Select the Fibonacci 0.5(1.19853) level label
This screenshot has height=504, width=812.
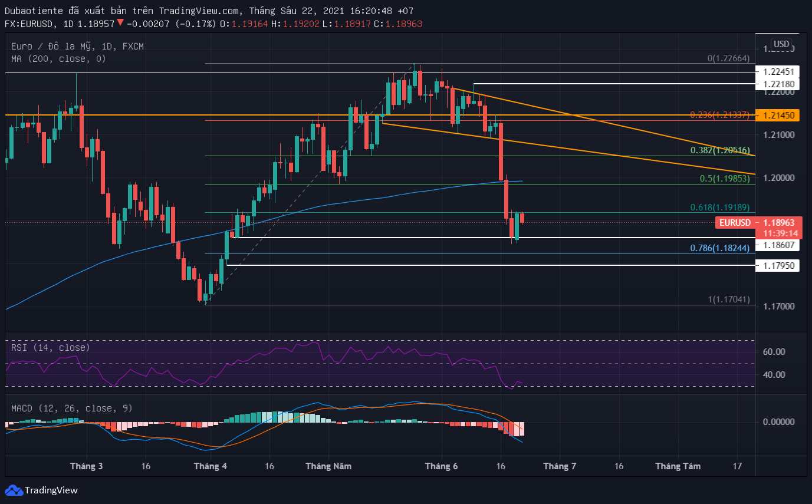coord(724,179)
